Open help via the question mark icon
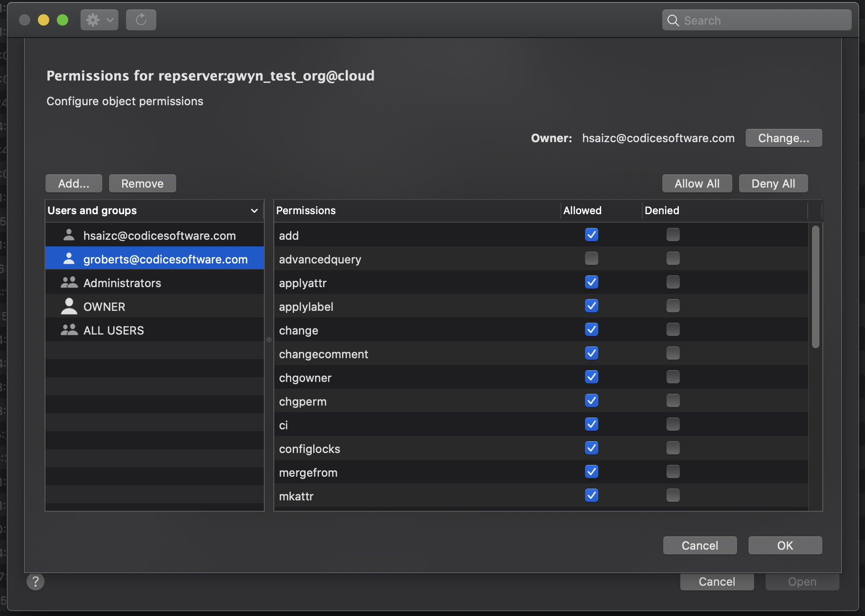Screen dimensions: 865x616 click(36, 581)
